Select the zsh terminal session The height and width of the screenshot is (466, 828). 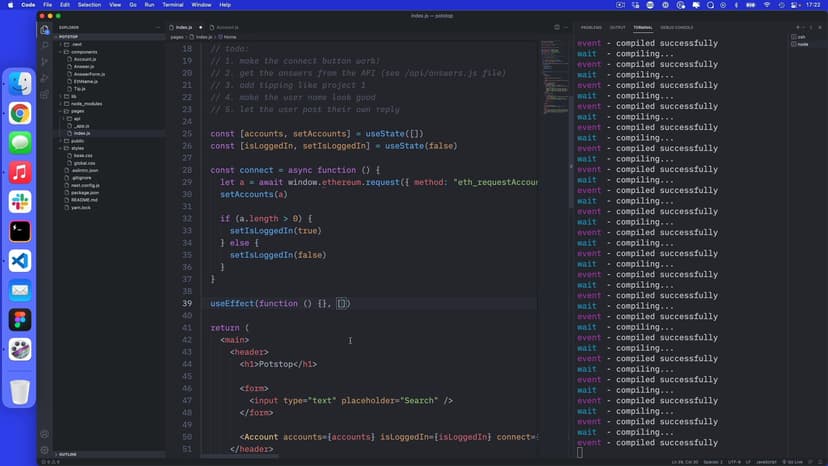[799, 37]
